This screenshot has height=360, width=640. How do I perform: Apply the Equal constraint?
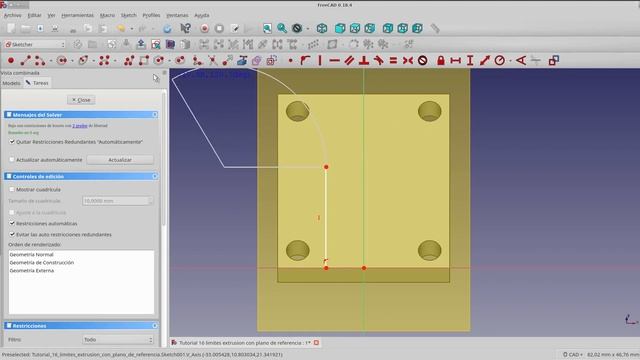(x=393, y=61)
